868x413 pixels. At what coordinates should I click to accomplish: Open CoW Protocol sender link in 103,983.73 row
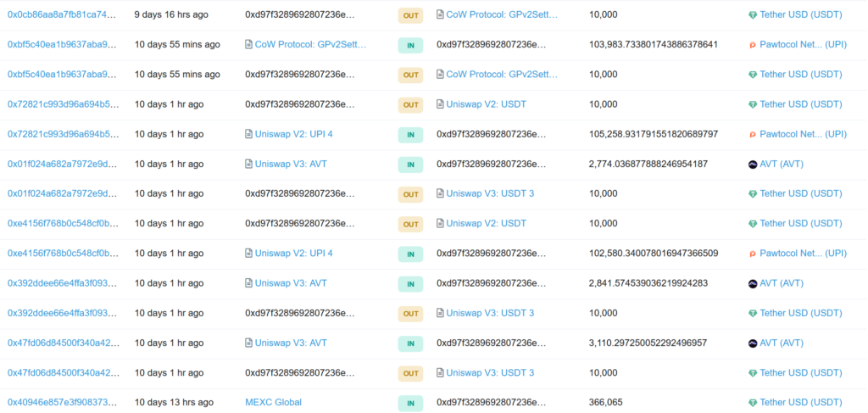(x=310, y=45)
